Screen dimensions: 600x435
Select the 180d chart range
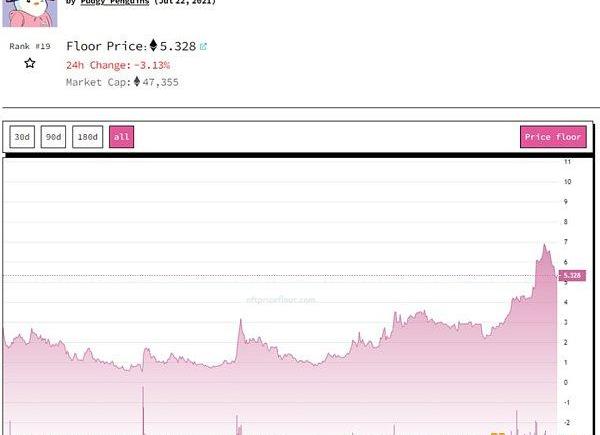point(88,137)
